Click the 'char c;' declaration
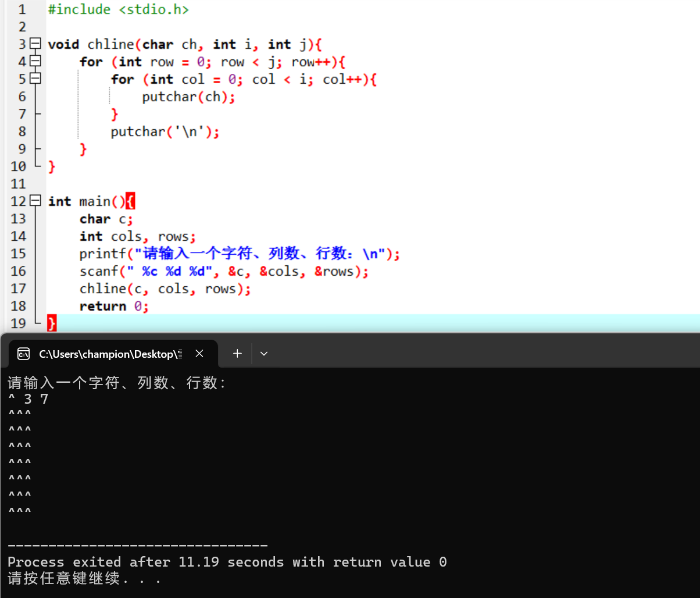Image resolution: width=700 pixels, height=598 pixels. click(107, 219)
